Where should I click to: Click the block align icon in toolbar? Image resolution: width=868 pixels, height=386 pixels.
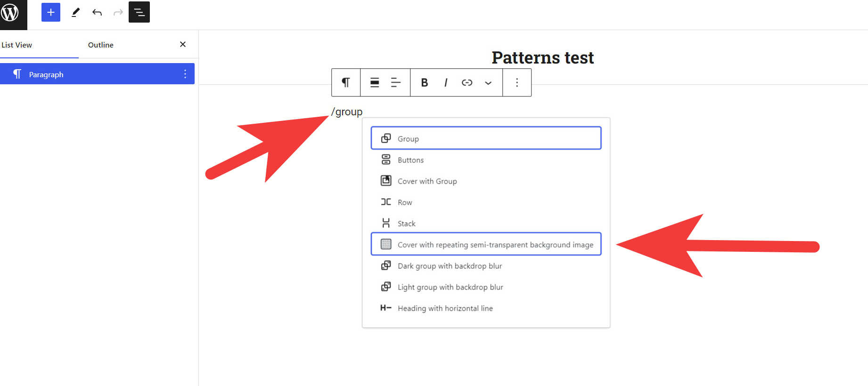[x=375, y=82]
